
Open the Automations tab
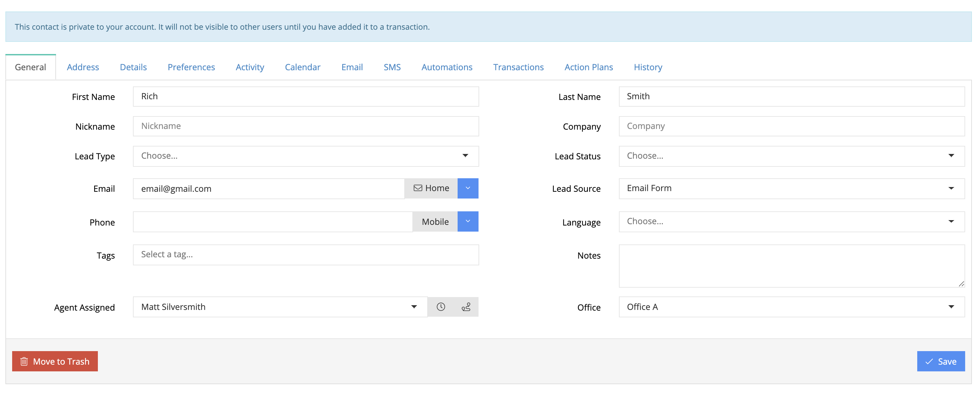446,68
